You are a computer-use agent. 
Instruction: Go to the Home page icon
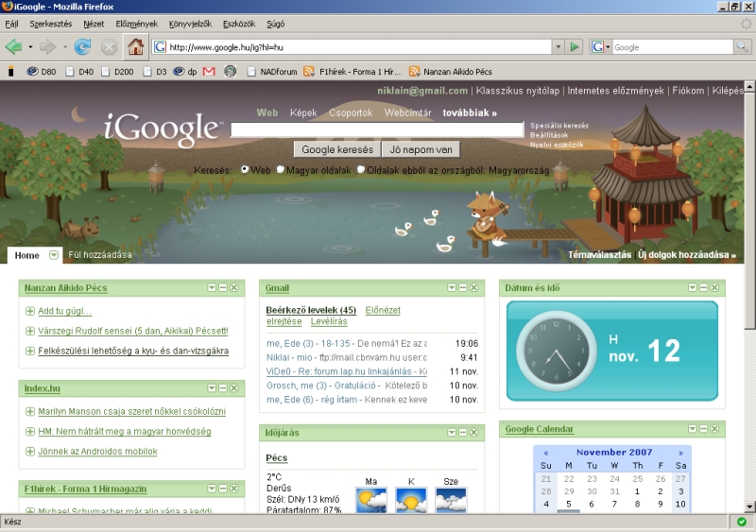point(135,47)
